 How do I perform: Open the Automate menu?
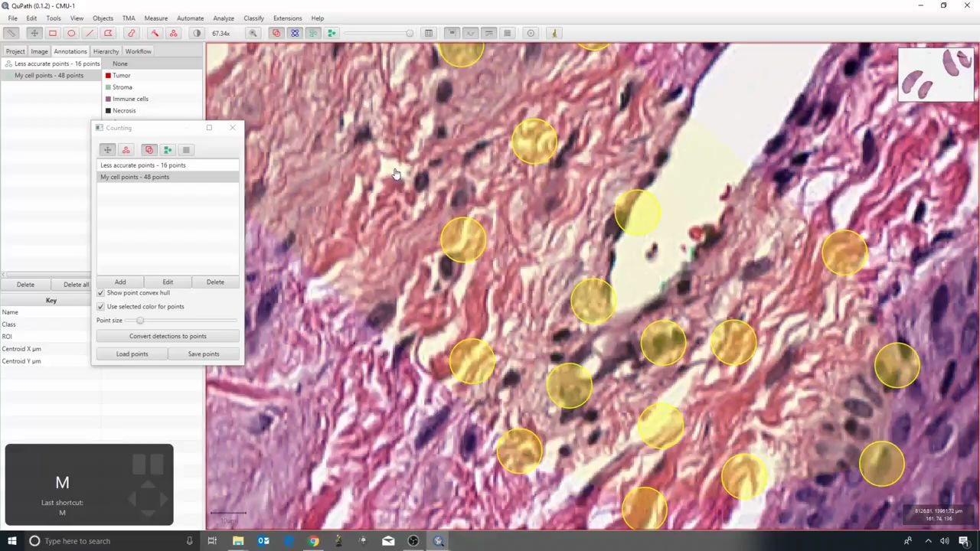point(190,18)
